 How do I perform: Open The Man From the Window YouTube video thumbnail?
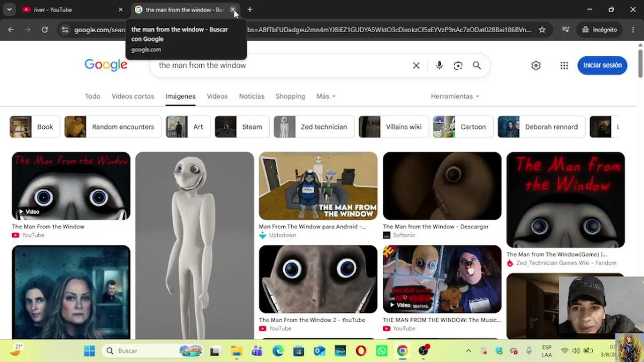pos(71,186)
